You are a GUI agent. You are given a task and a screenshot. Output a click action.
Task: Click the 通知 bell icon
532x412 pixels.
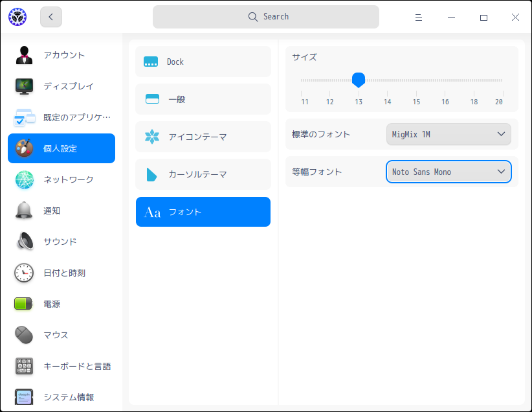coord(24,211)
